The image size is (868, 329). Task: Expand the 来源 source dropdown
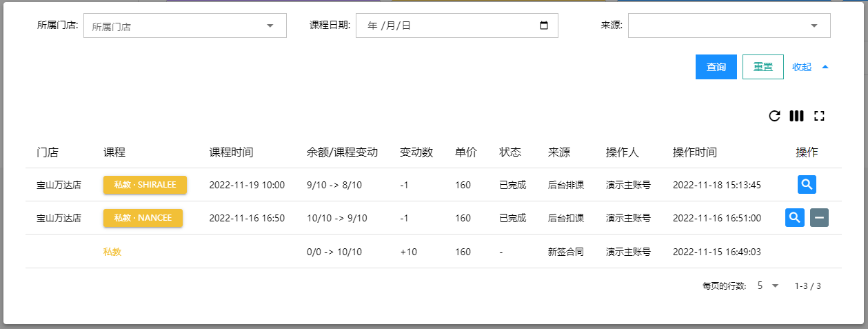tap(814, 26)
